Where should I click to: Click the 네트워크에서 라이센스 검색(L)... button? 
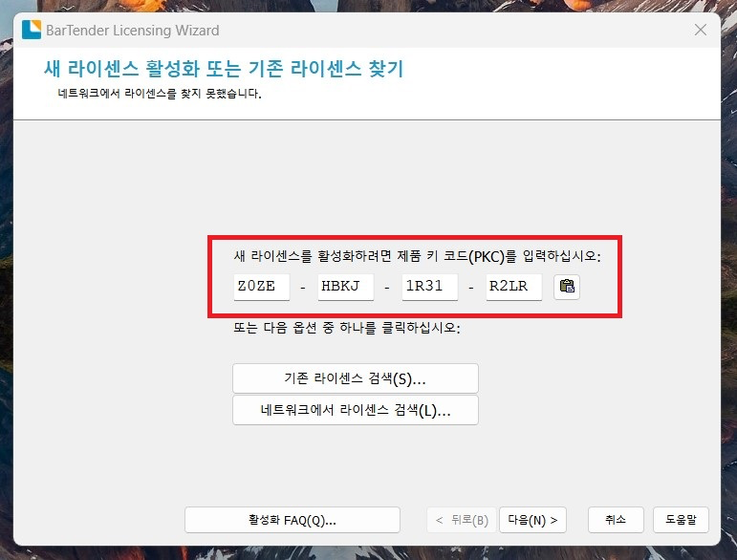click(356, 410)
